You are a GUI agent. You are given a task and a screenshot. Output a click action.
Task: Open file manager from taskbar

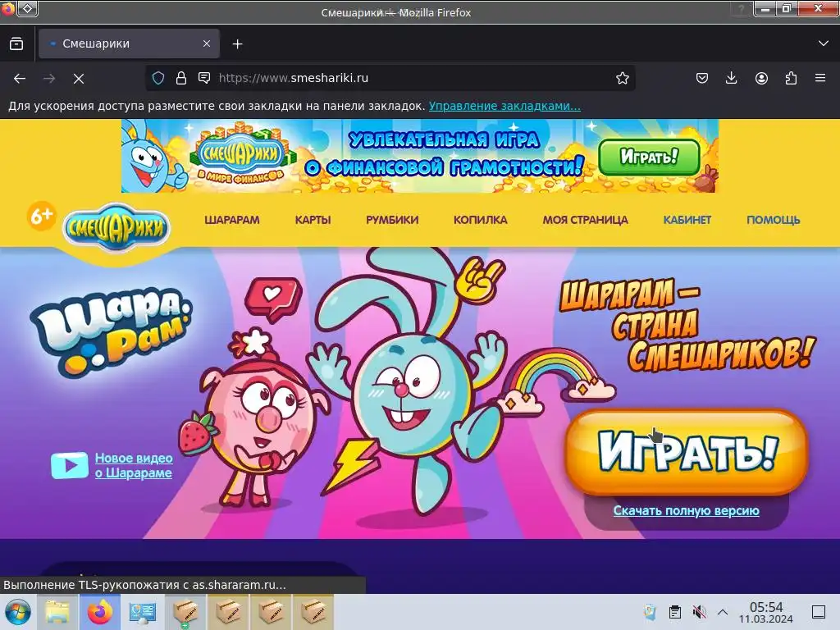57,612
